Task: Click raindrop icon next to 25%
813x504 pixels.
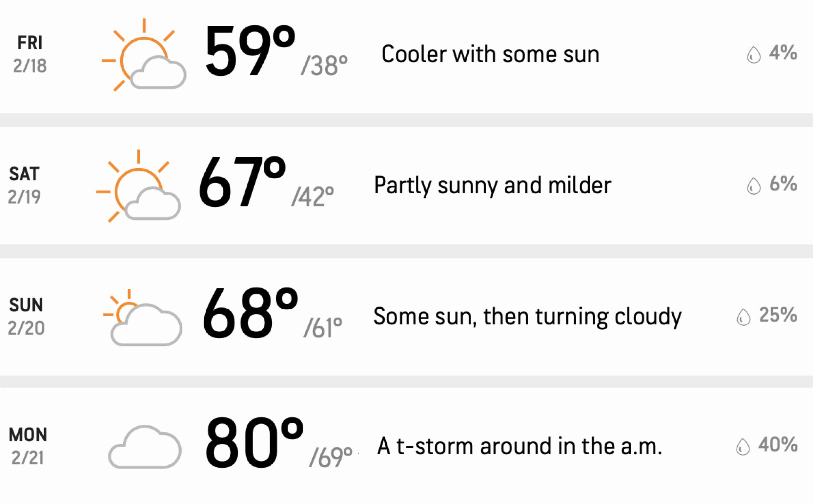Action: click(x=743, y=317)
